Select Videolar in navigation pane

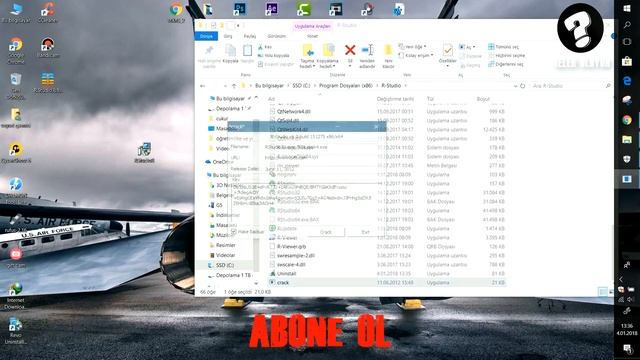tap(225, 255)
